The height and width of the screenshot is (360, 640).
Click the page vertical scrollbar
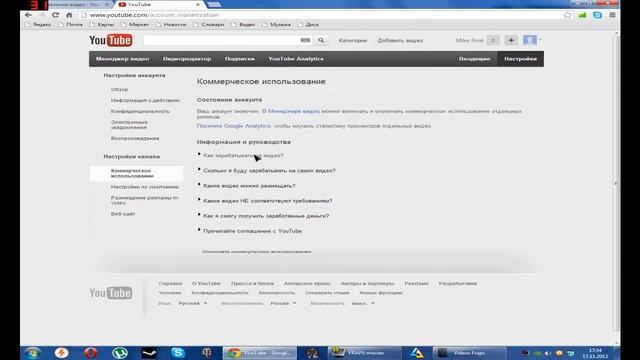(616, 184)
